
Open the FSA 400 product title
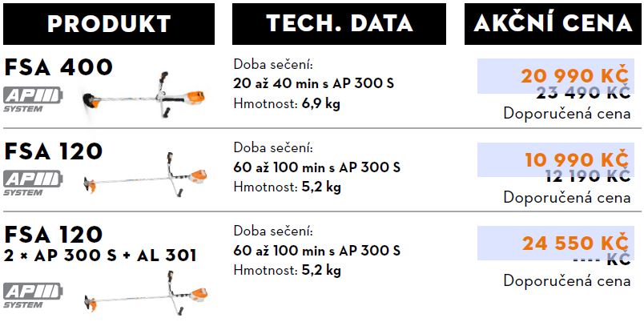pyautogui.click(x=58, y=67)
